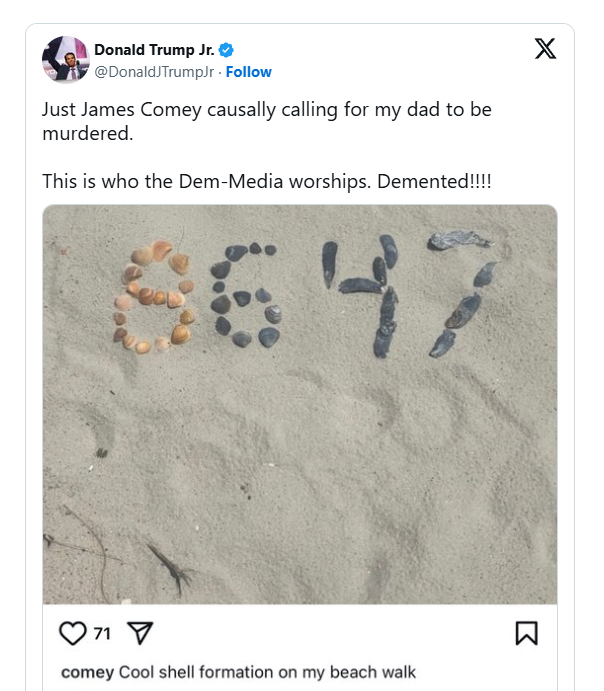Screen dimensions: 604x691
Task: Click the 'Dem-Media worships' text line
Action: tap(266, 182)
